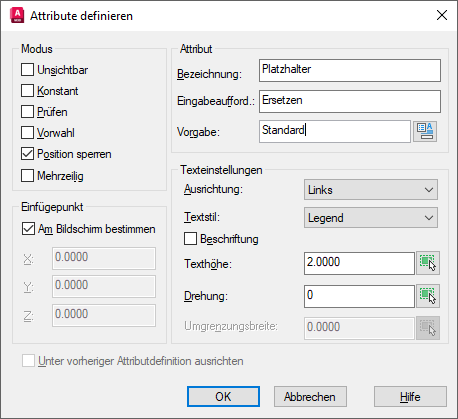Open the Ausrichtung dropdown
The height and width of the screenshot is (419, 458).
tap(371, 190)
